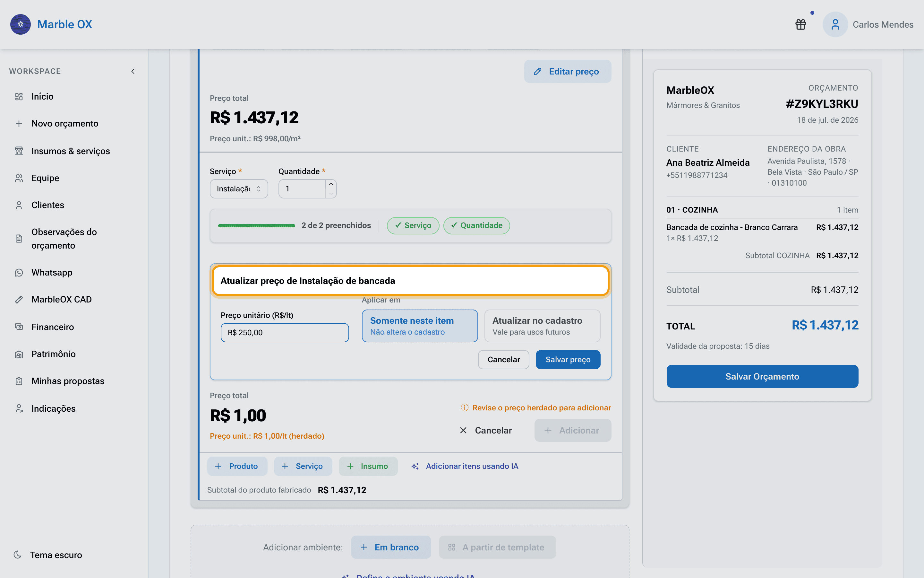Decrease Quantidade with the down arrow
Viewport: 924px width, 578px height.
(331, 193)
